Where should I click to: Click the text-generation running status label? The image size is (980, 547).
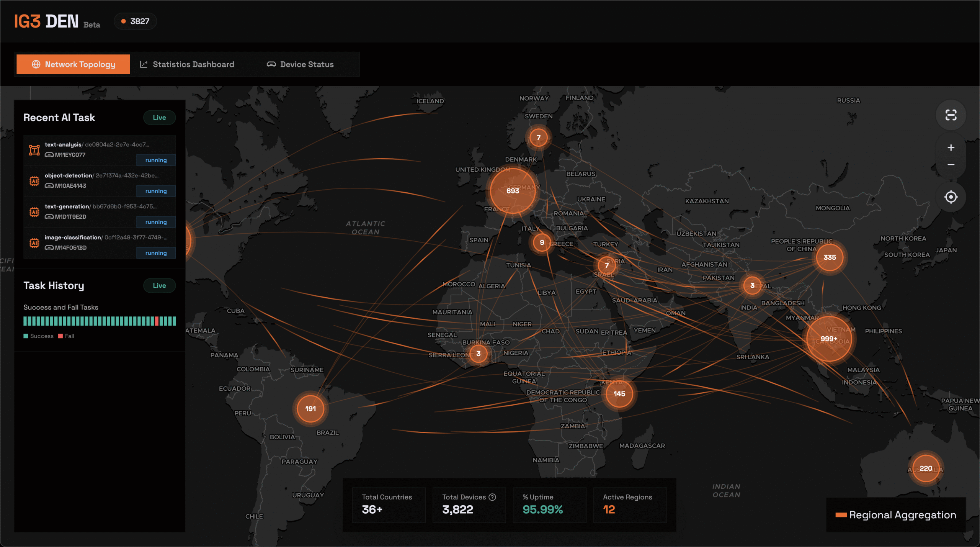click(x=156, y=222)
